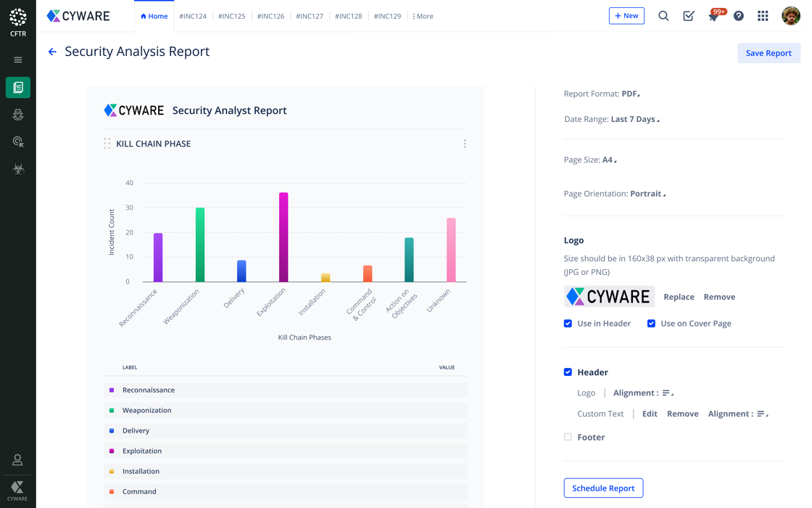Click the purple Reconnaissance legend swatch
The image size is (812, 508).
(x=112, y=390)
